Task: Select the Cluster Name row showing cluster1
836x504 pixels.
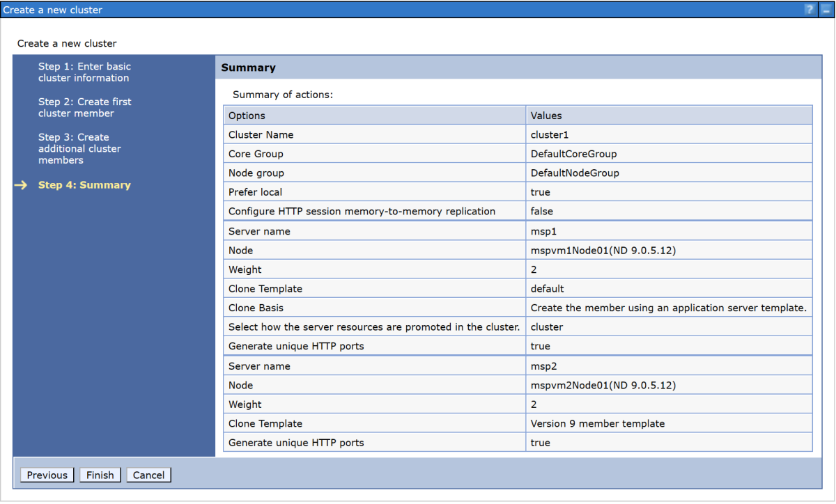Action: tap(418, 134)
